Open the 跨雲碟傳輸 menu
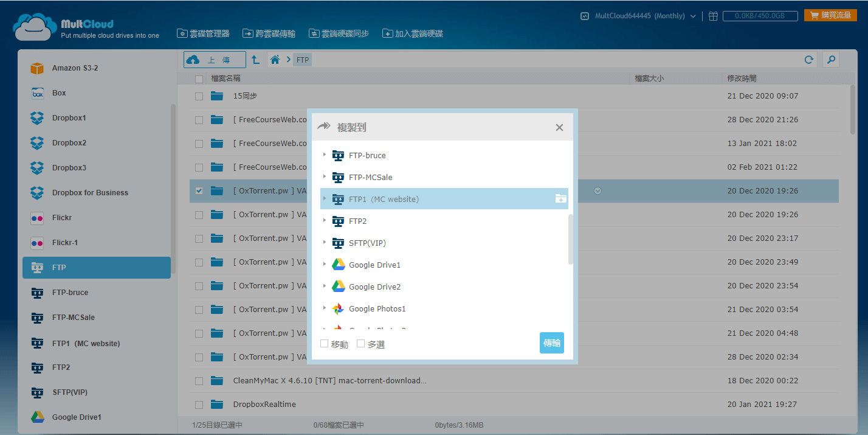The width and height of the screenshot is (868, 435). pyautogui.click(x=269, y=33)
